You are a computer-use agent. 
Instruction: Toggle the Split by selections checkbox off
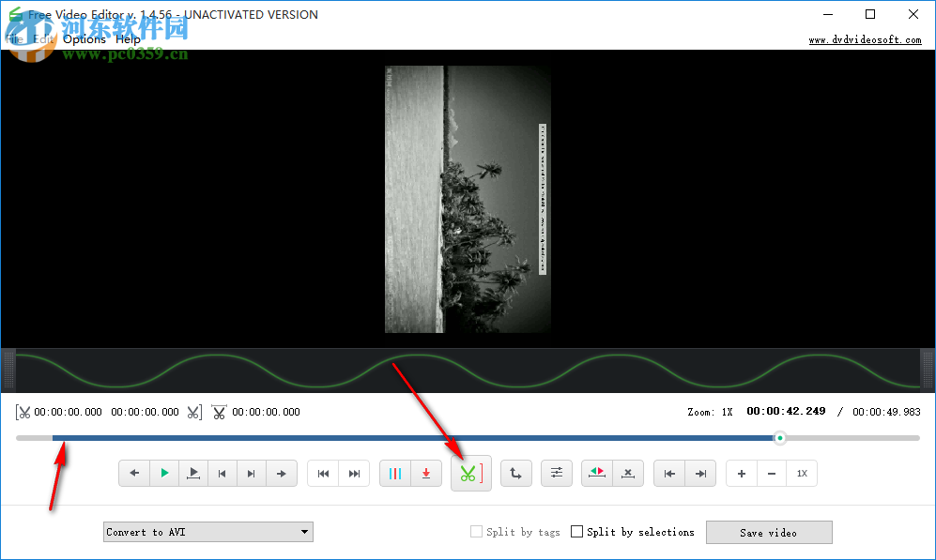tap(576, 531)
